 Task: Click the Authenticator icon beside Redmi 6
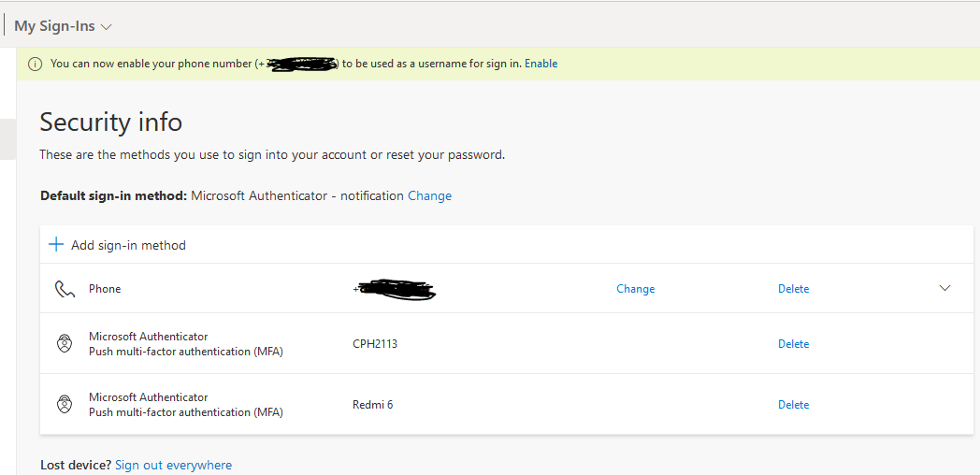(x=65, y=404)
